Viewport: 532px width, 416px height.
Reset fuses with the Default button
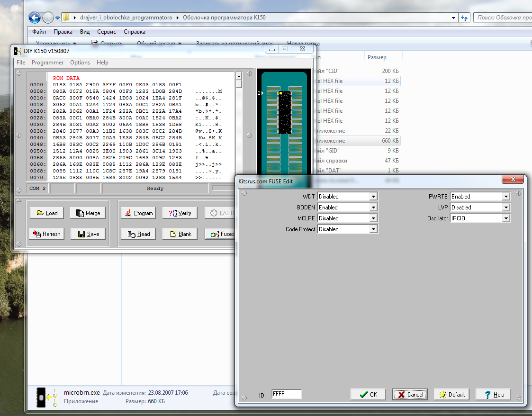point(451,394)
